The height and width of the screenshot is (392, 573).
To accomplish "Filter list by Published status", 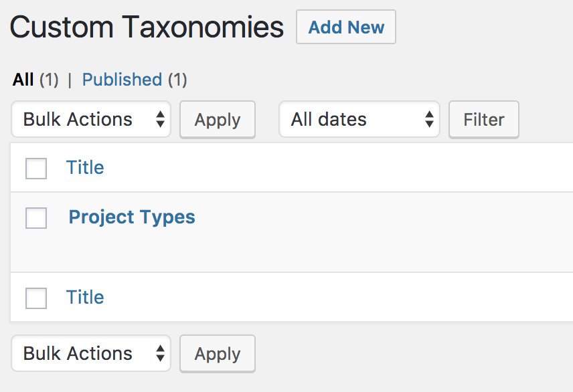I will pyautogui.click(x=122, y=80).
